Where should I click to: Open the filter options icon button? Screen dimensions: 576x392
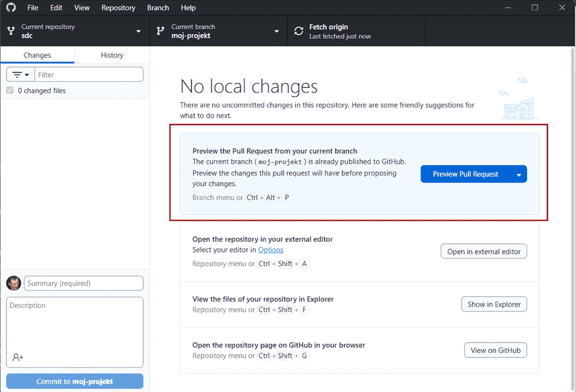(x=20, y=75)
